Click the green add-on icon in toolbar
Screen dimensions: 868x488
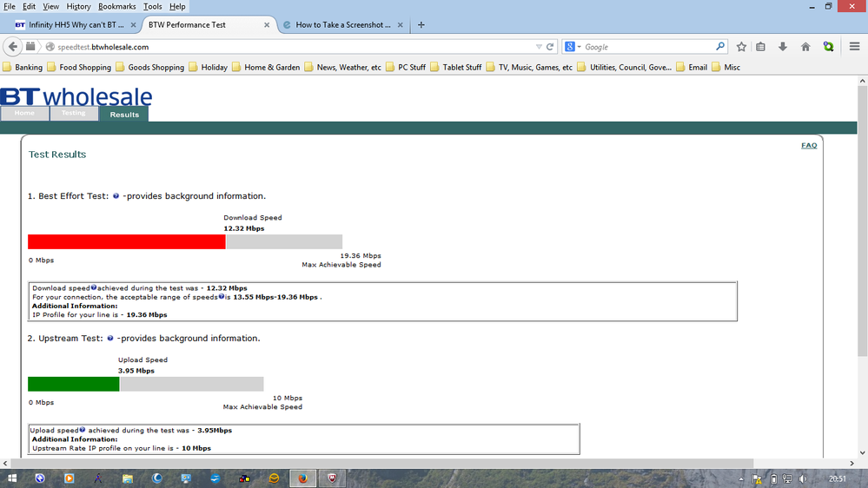[828, 47]
